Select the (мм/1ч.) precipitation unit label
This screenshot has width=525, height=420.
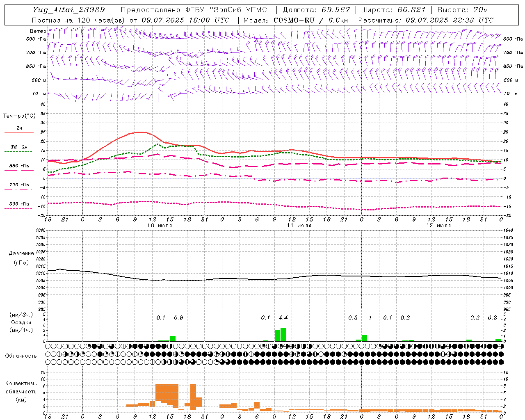(22, 330)
